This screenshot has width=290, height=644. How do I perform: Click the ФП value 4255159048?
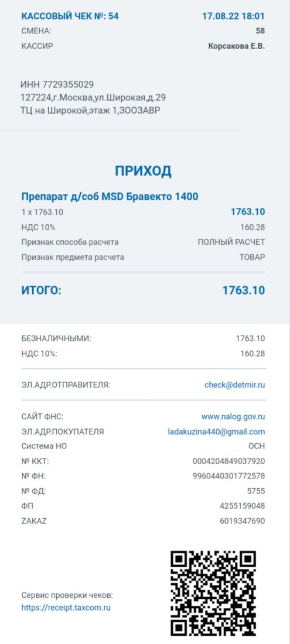(x=243, y=506)
